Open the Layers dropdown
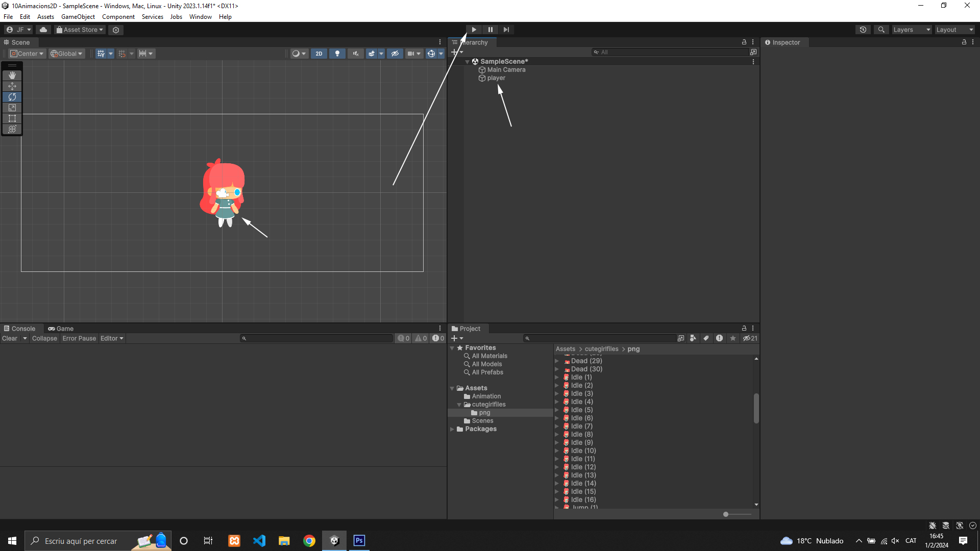 tap(912, 30)
